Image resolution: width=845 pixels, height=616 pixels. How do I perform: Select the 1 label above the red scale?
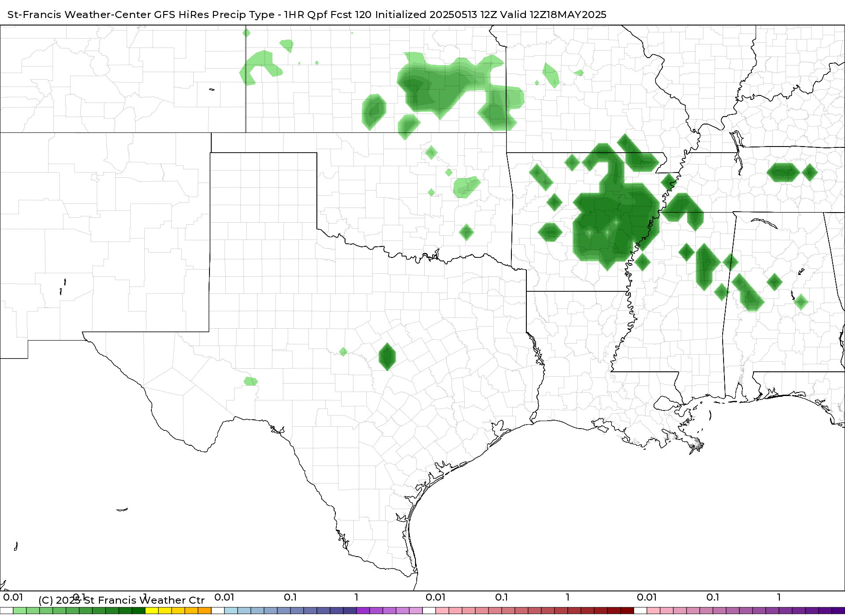point(568,597)
